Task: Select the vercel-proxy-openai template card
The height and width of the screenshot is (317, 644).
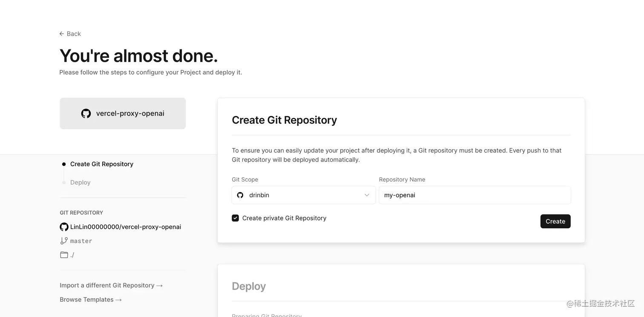Action: pos(123,113)
